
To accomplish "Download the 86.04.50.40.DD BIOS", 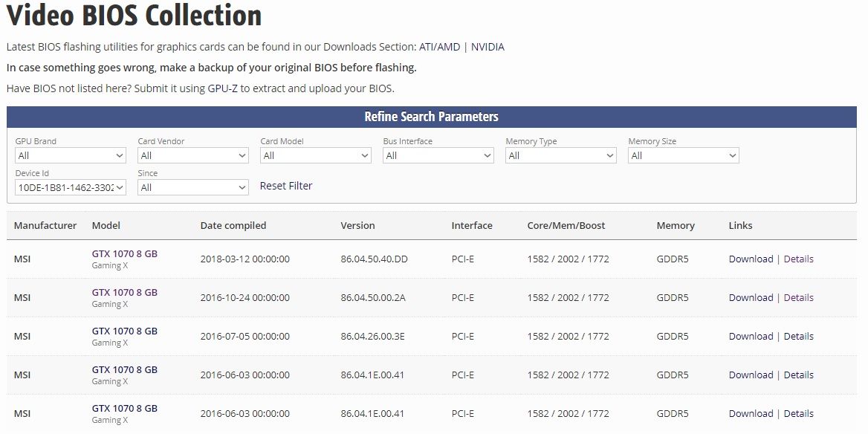I will 751,259.
